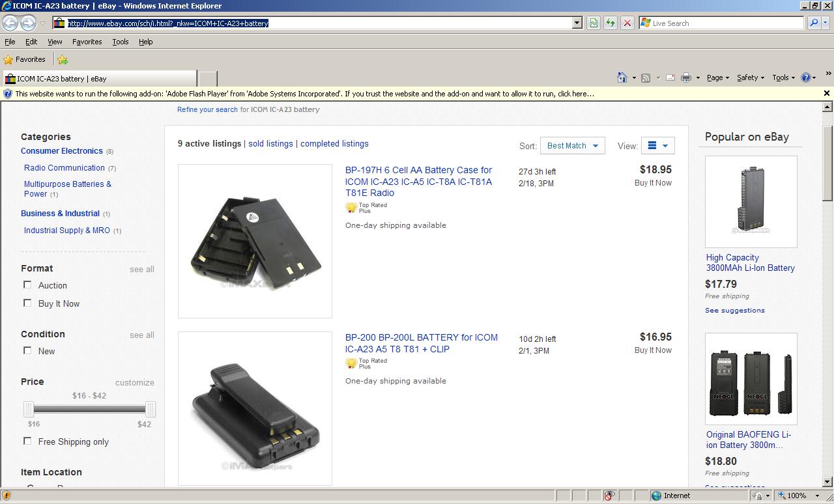Click the Help question mark icon
834x504 pixels.
[806, 77]
